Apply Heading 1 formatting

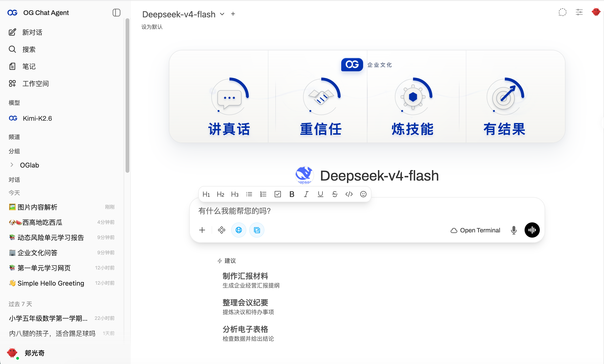tap(206, 194)
